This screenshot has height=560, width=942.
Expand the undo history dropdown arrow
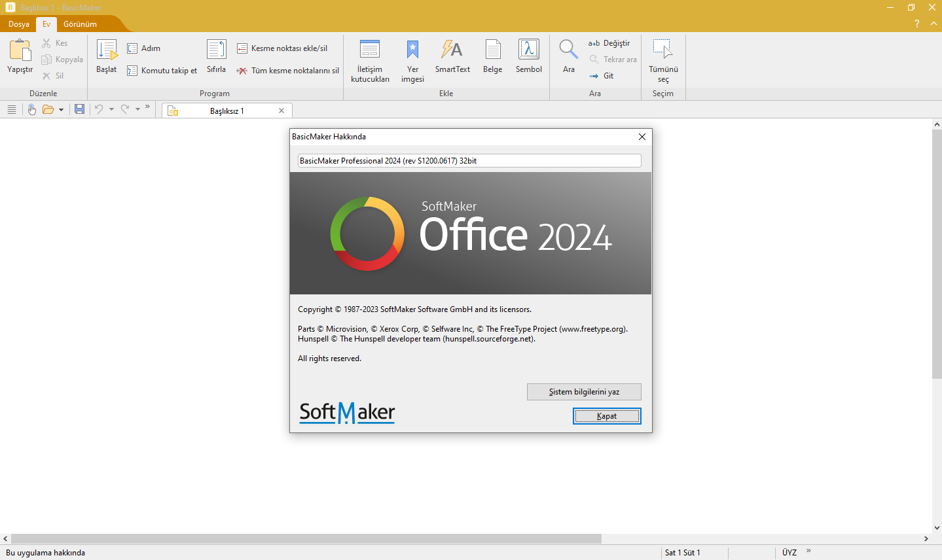111,109
